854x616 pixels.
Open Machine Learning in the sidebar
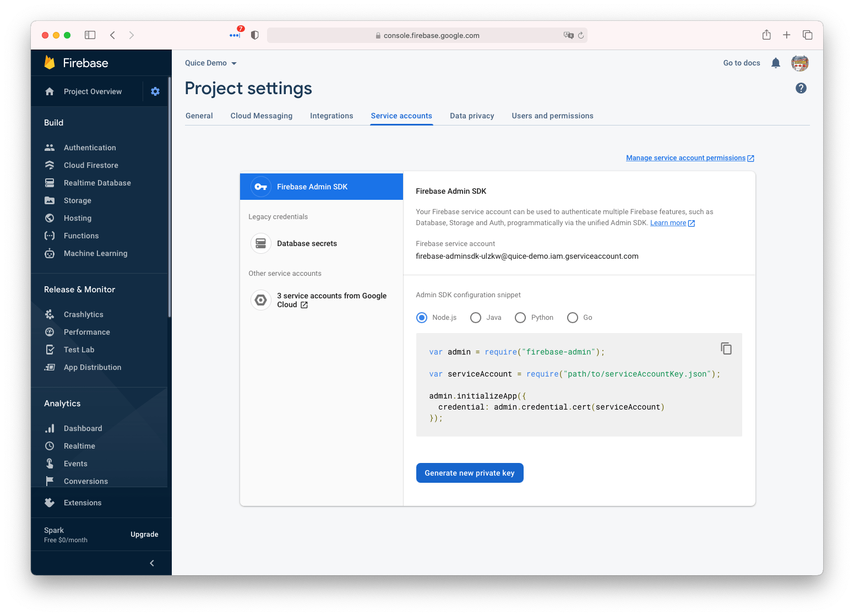coord(95,253)
